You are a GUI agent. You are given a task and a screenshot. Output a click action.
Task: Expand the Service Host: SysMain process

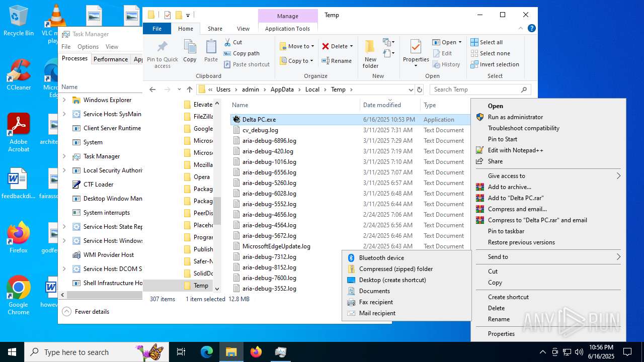(64, 114)
